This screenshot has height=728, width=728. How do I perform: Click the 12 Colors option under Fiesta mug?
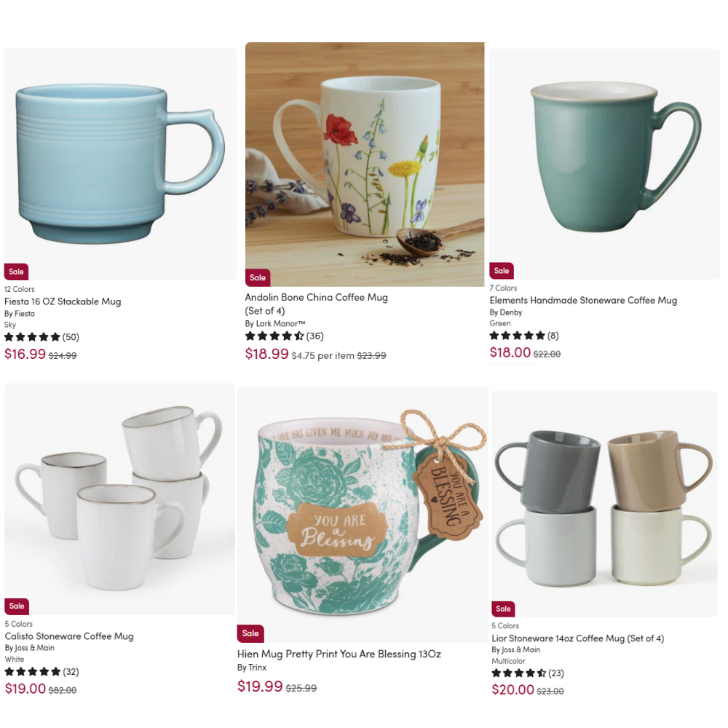pyautogui.click(x=20, y=289)
